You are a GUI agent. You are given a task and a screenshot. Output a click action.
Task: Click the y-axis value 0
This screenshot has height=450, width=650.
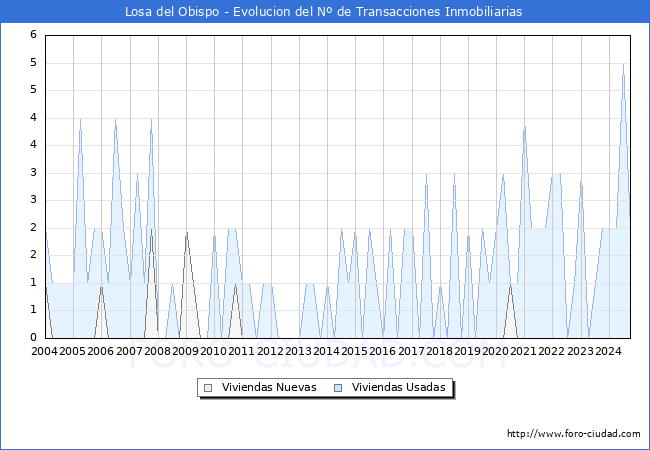[x=34, y=337]
